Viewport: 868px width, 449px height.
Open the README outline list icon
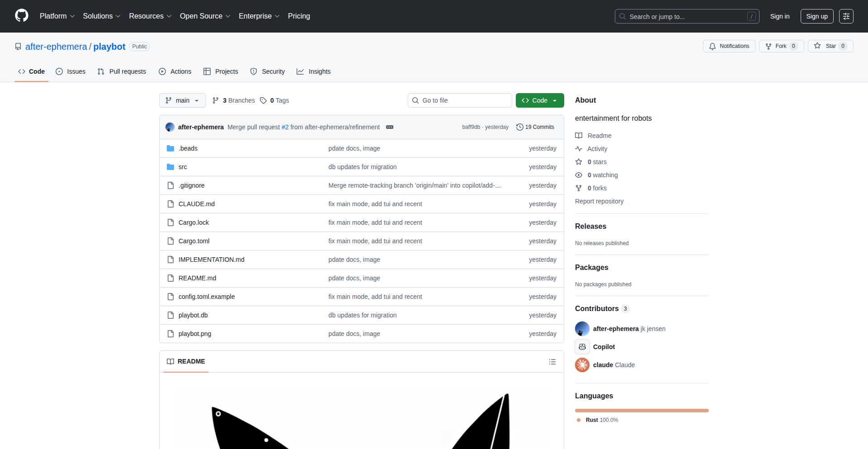[x=552, y=362]
